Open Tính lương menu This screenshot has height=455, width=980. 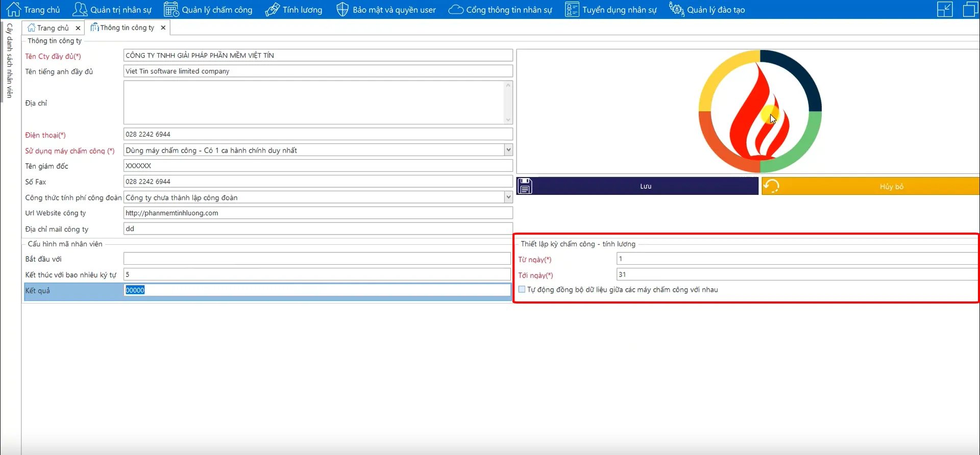click(294, 10)
